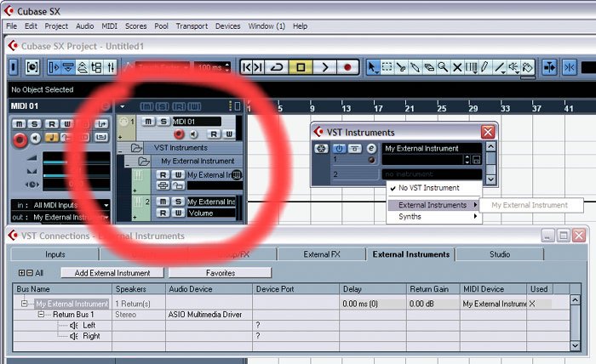Open the Devices menu
The height and width of the screenshot is (364, 596).
click(x=227, y=26)
